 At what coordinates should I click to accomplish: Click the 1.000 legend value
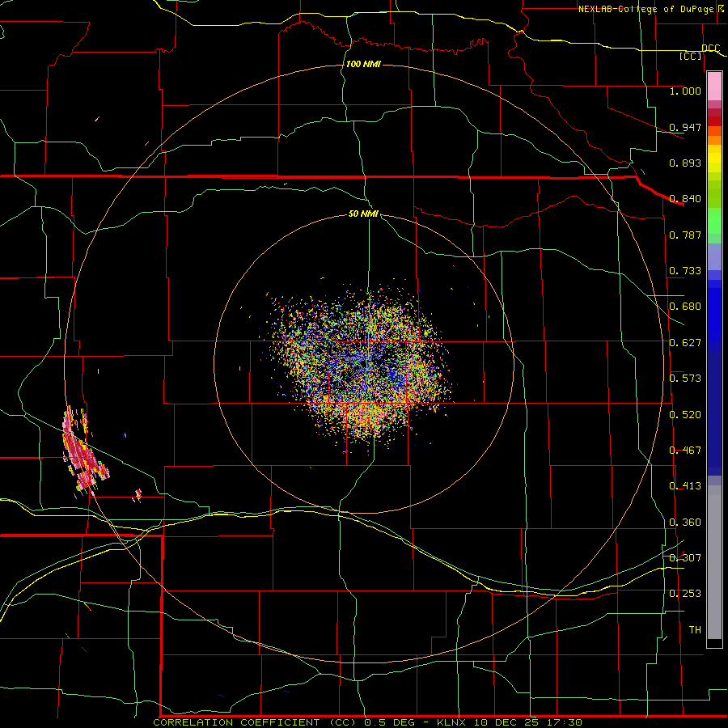(x=685, y=91)
